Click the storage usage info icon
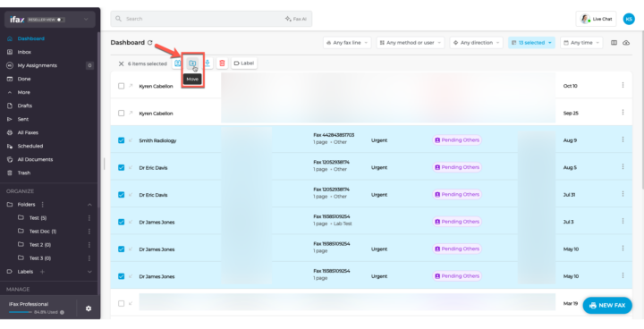Viewport: 644px width, 329px height. [x=62, y=312]
